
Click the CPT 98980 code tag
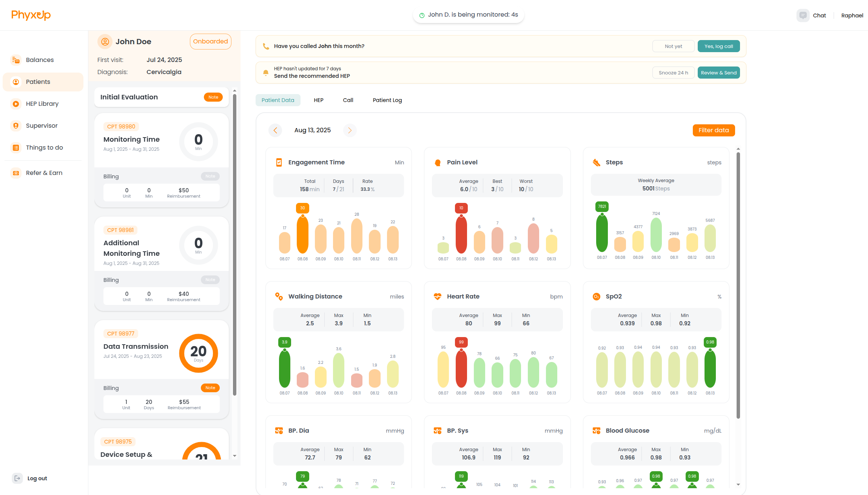pyautogui.click(x=121, y=127)
